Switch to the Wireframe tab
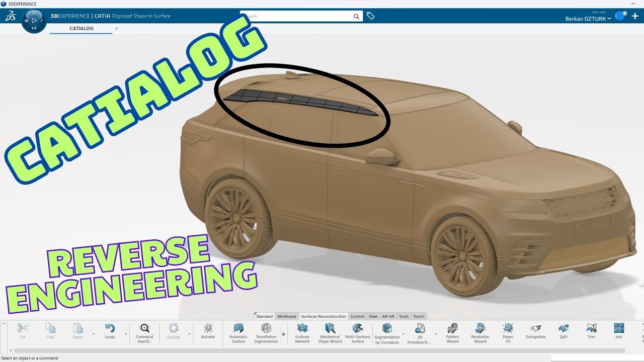 coord(287,316)
